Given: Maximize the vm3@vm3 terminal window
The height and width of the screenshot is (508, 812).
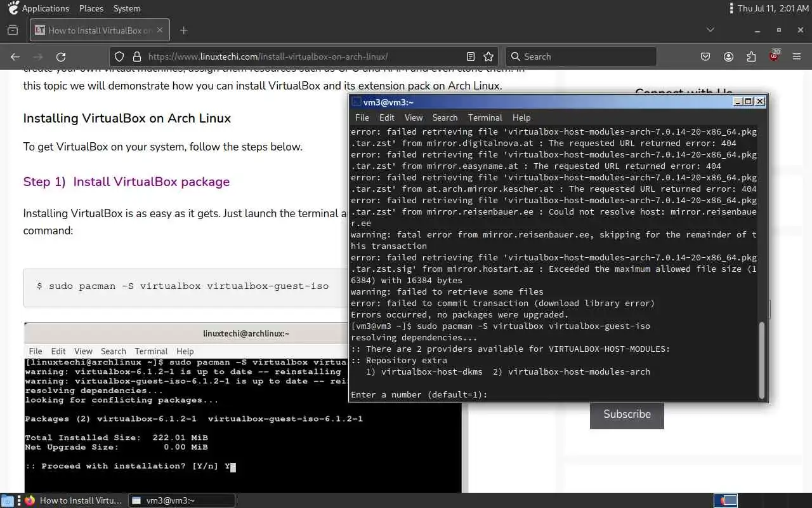Looking at the screenshot, I should pyautogui.click(x=749, y=102).
